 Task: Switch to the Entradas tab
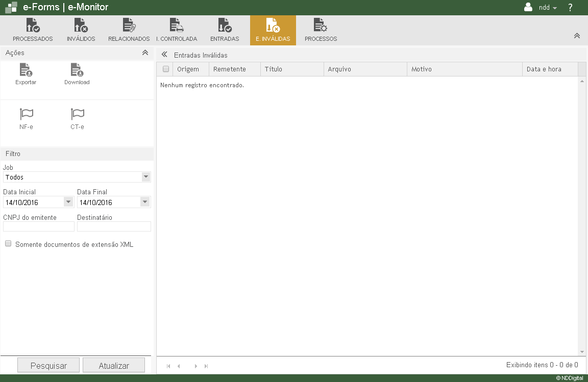pyautogui.click(x=225, y=31)
